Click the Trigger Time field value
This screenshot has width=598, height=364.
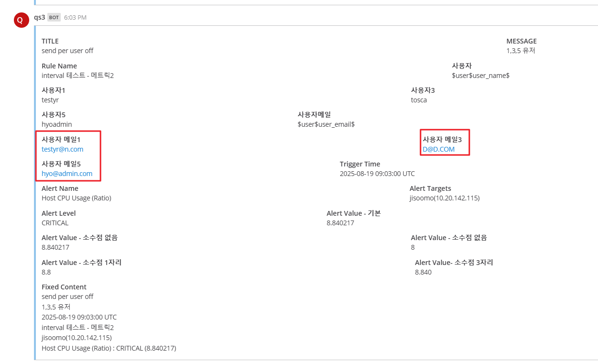(377, 174)
